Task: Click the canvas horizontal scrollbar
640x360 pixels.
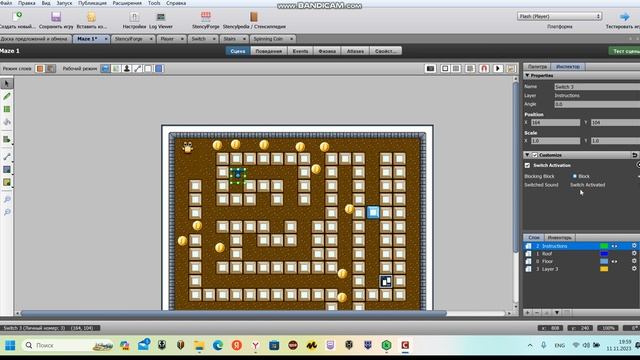Action: click(233, 313)
